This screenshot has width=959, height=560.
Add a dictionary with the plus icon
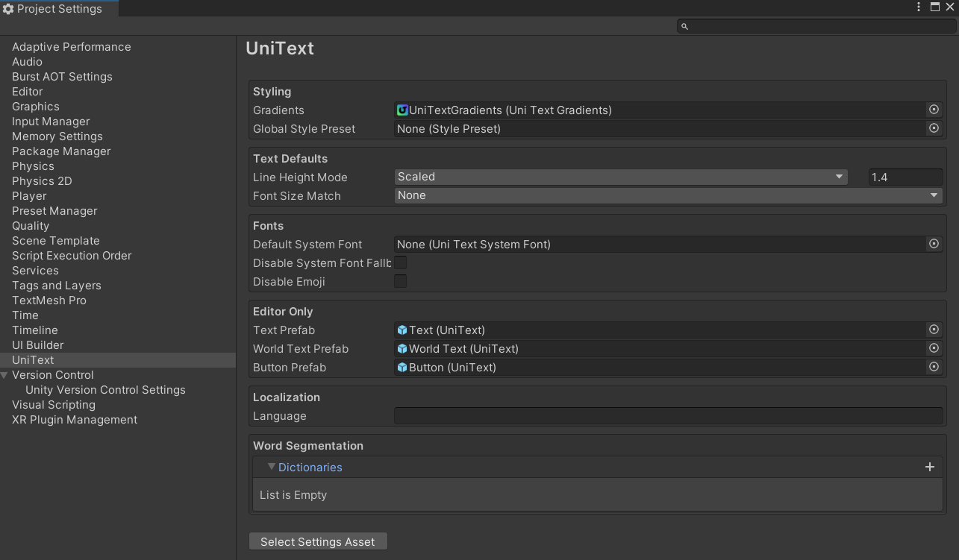click(x=930, y=467)
